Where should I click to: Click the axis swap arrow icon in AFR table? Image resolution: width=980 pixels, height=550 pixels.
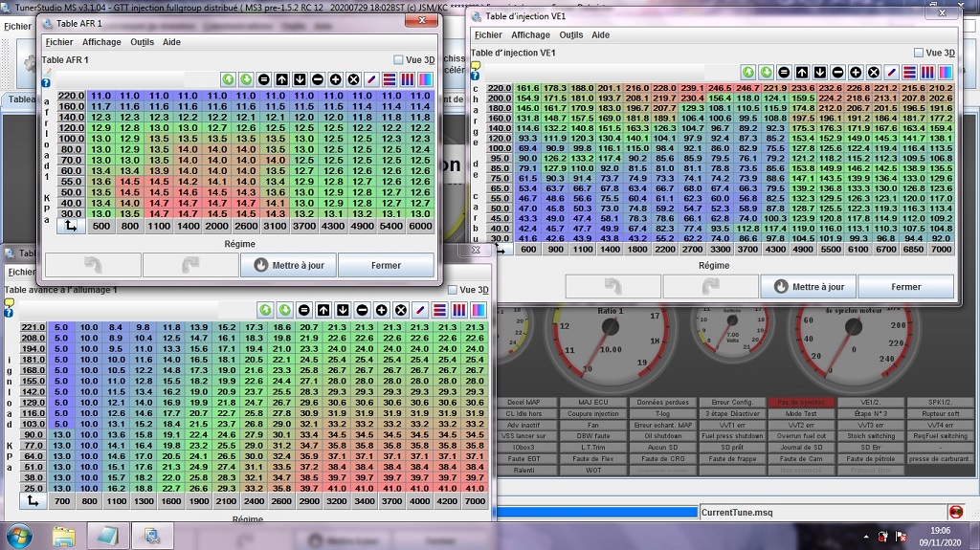pyautogui.click(x=69, y=227)
